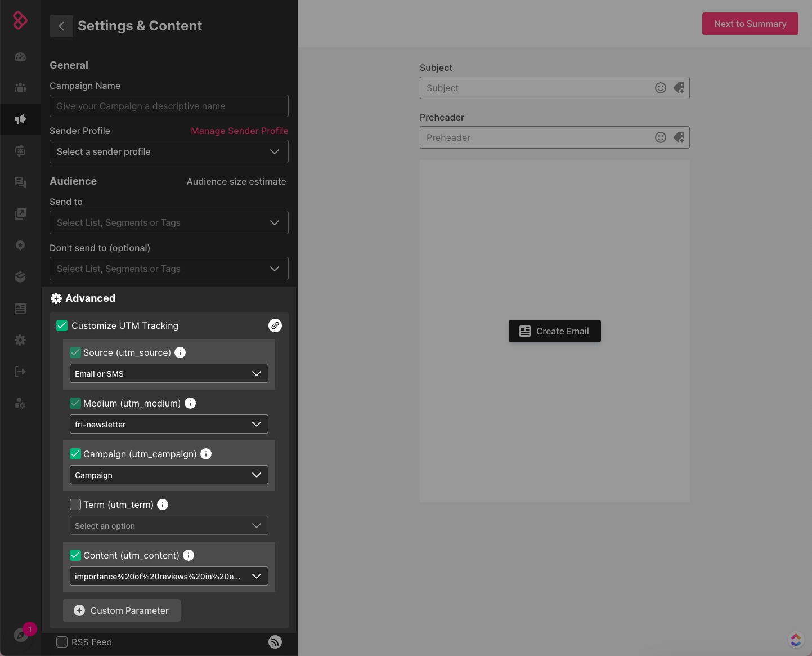Click the logout arrow icon in sidebar

[x=20, y=372]
